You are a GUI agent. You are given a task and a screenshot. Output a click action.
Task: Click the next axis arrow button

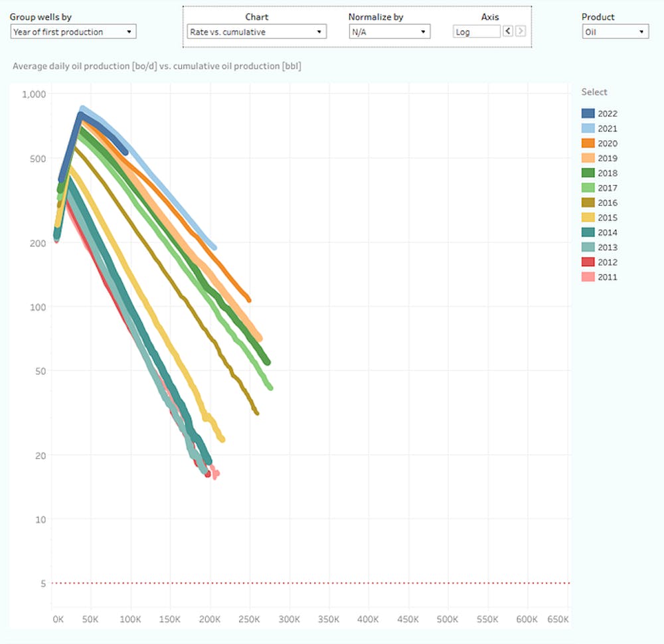(521, 31)
